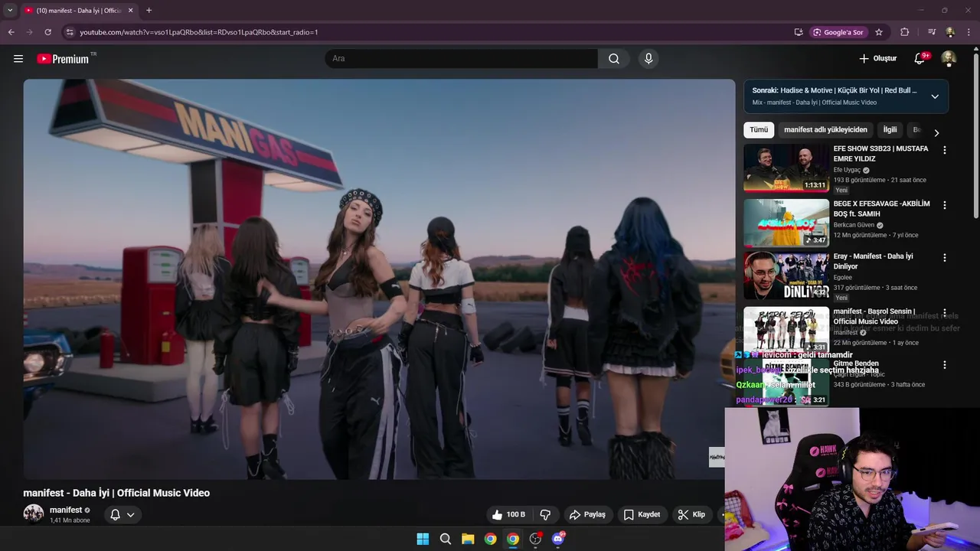Like the video (100 B)
The height and width of the screenshot is (551, 980).
coord(508,514)
